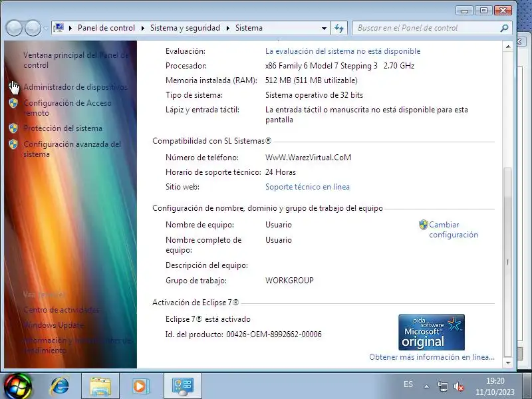The width and height of the screenshot is (532, 399).
Task: Click the 512 MB (511 MB utilizable) value
Action: click(311, 80)
